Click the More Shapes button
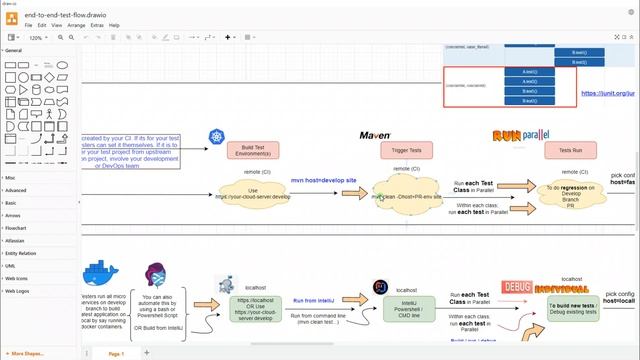 coord(25,353)
